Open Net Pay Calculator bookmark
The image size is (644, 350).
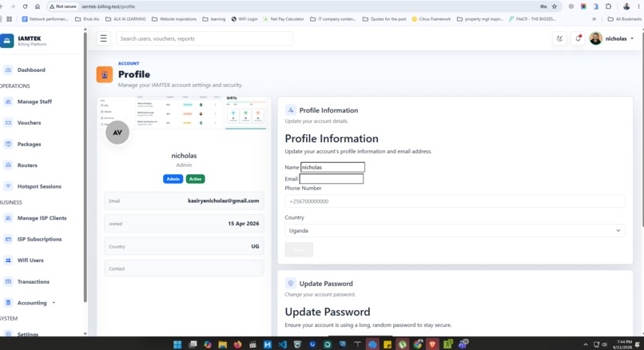(x=284, y=19)
